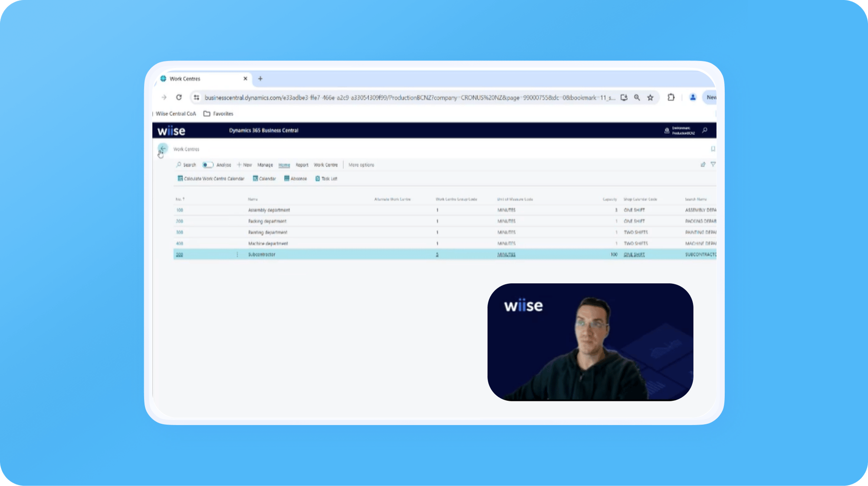Click the Capacity column header
The image size is (868, 486).
(610, 199)
